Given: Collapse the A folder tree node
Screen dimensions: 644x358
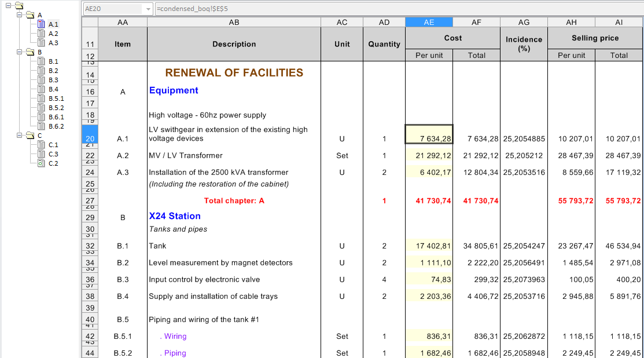Looking at the screenshot, I should click(20, 15).
